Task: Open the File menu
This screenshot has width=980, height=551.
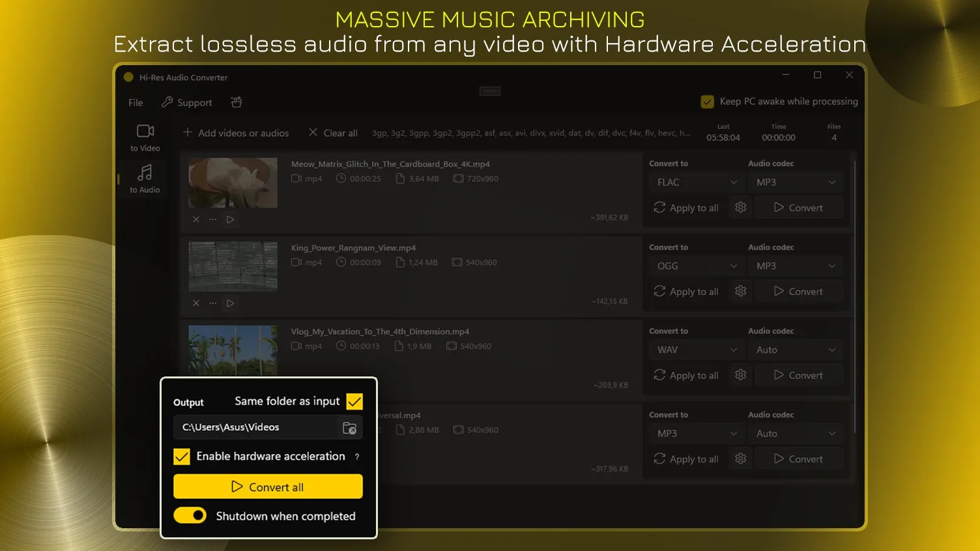Action: [x=136, y=102]
